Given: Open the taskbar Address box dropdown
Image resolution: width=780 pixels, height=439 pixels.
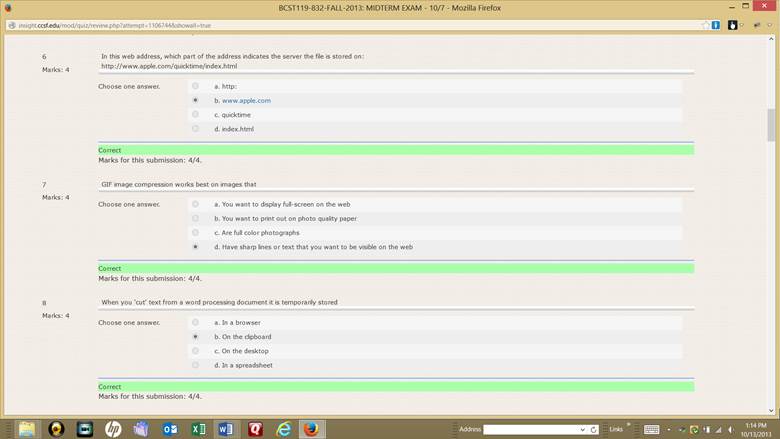Looking at the screenshot, I should point(582,429).
